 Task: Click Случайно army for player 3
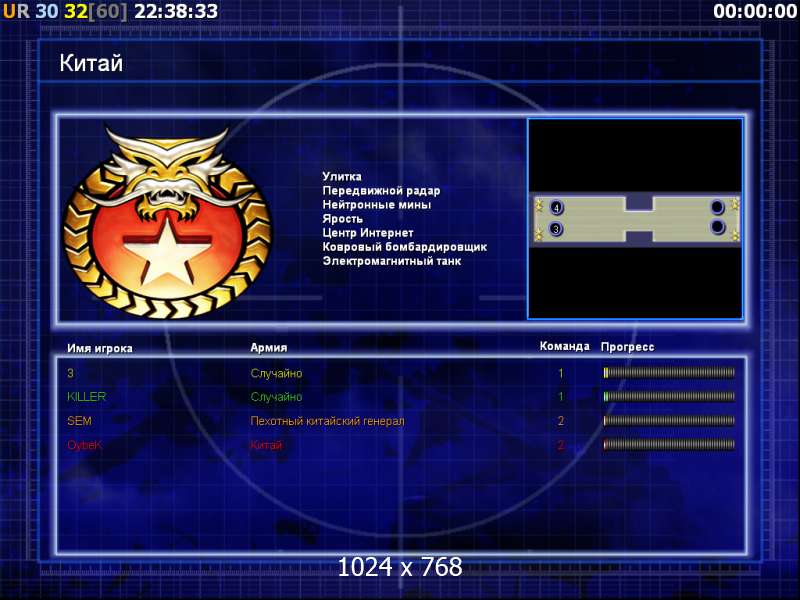tap(276, 373)
